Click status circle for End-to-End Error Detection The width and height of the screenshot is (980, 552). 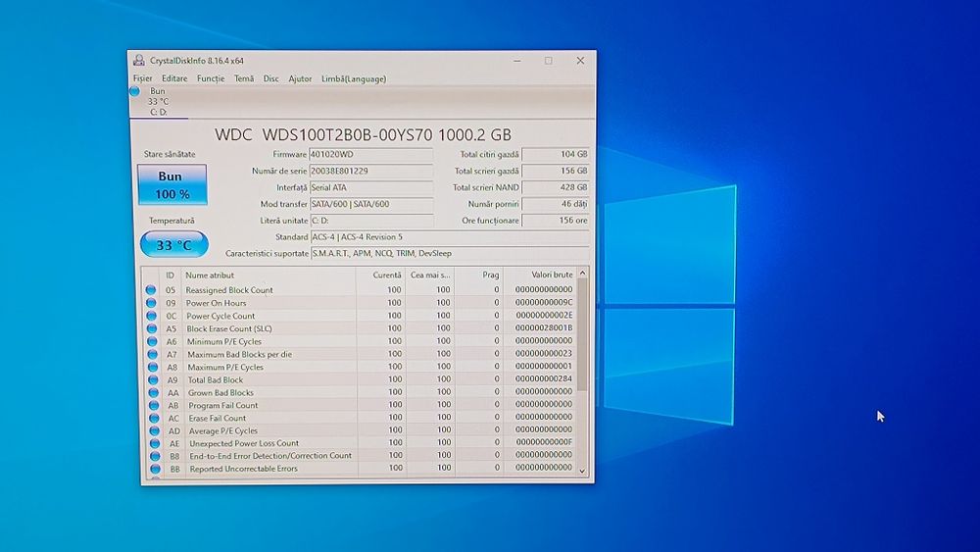tap(155, 456)
